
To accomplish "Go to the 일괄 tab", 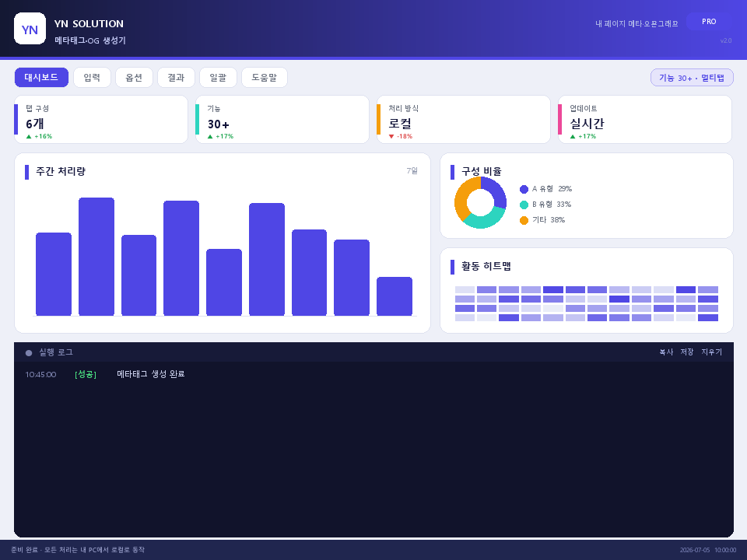I will [218, 78].
